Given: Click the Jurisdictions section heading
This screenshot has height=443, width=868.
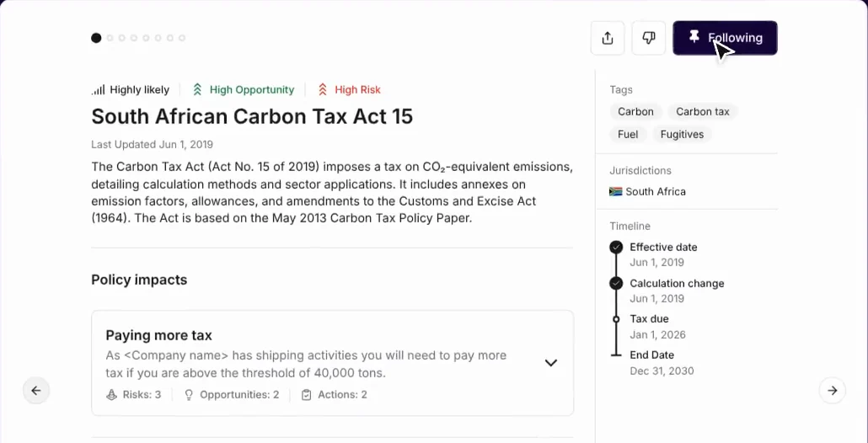Looking at the screenshot, I should click(640, 170).
